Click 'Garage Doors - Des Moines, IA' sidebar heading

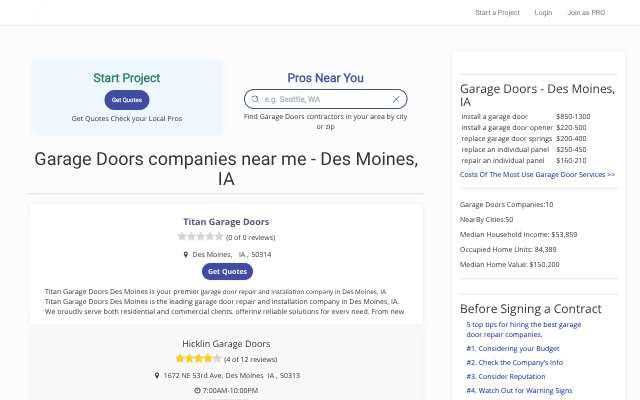coord(538,95)
